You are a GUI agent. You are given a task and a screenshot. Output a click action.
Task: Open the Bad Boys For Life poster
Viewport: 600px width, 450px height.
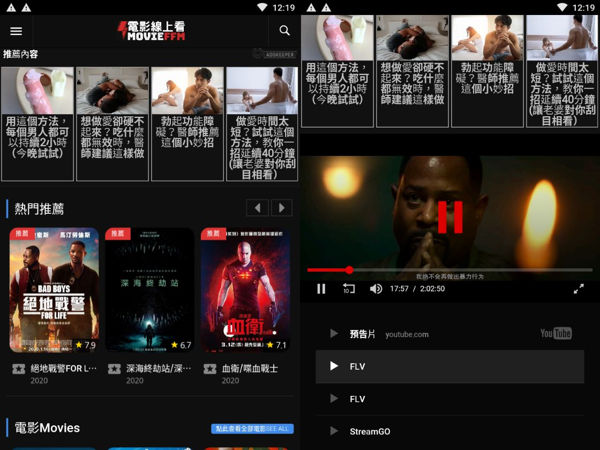point(54,290)
